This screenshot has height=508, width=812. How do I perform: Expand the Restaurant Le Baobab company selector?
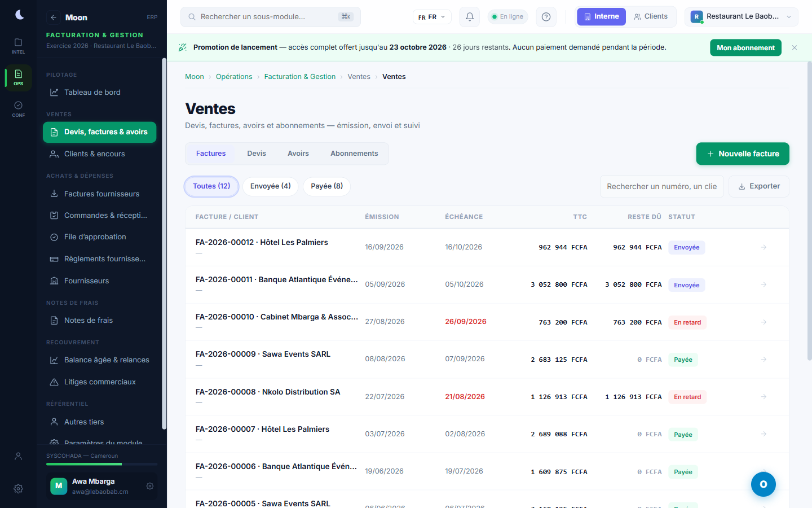[x=742, y=17]
